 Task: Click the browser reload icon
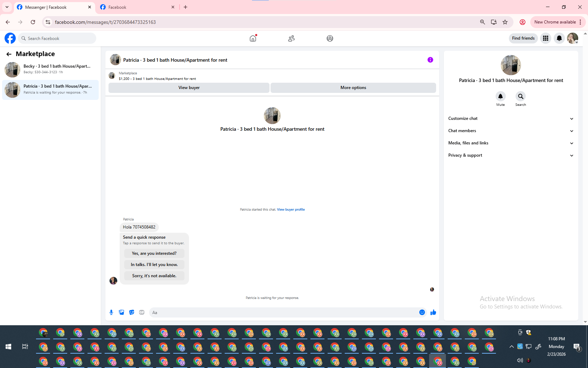(x=33, y=22)
